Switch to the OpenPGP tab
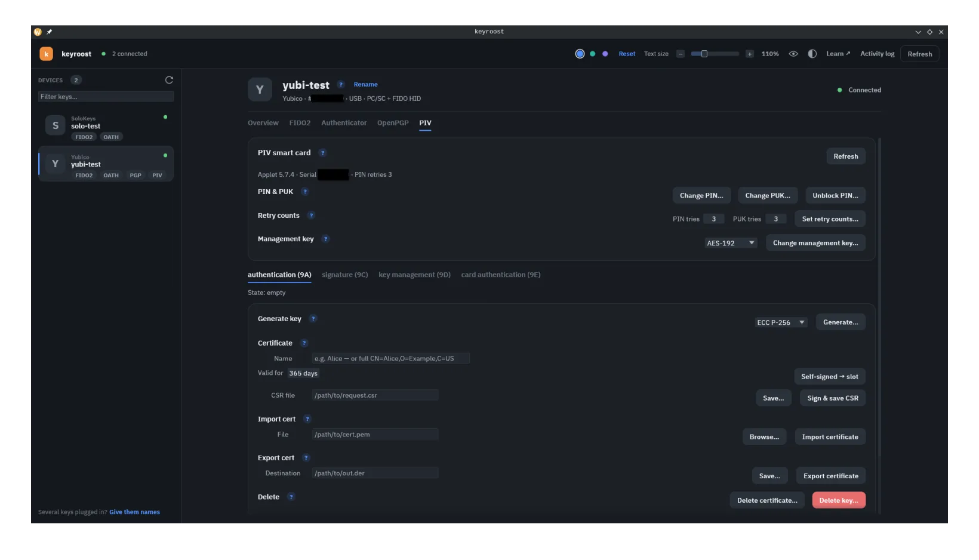The width and height of the screenshot is (979, 560). [x=393, y=123]
